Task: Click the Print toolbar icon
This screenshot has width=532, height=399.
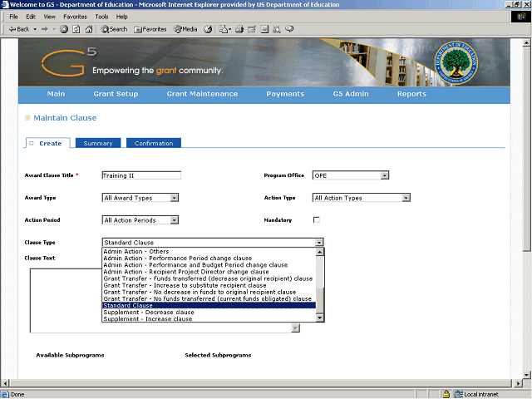Action: click(x=239, y=29)
